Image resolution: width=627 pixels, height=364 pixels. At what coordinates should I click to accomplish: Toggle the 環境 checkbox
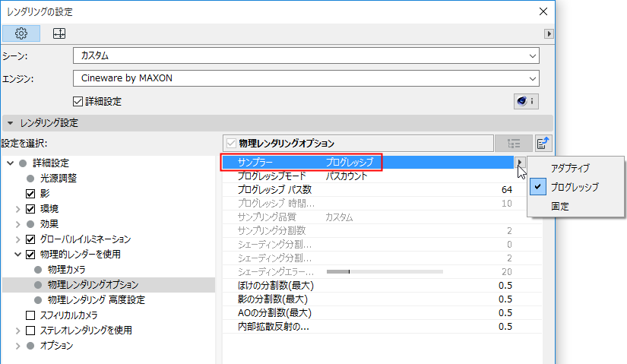click(x=30, y=209)
